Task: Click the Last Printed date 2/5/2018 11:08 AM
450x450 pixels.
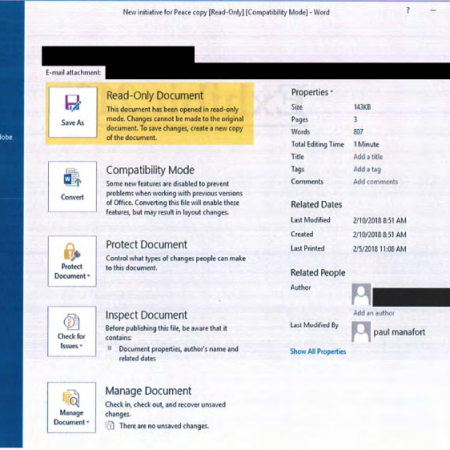Action: 380,249
